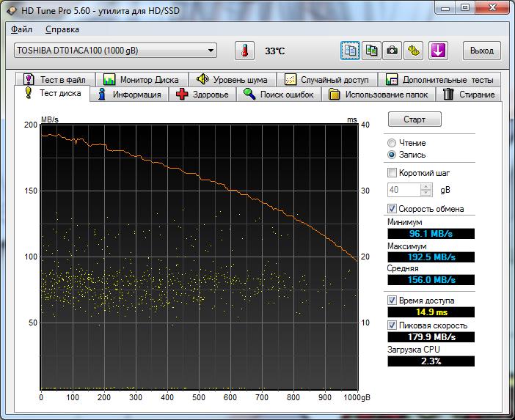The height and width of the screenshot is (420, 515).
Task: Open the Поиск ошибок tab
Action: [279, 95]
